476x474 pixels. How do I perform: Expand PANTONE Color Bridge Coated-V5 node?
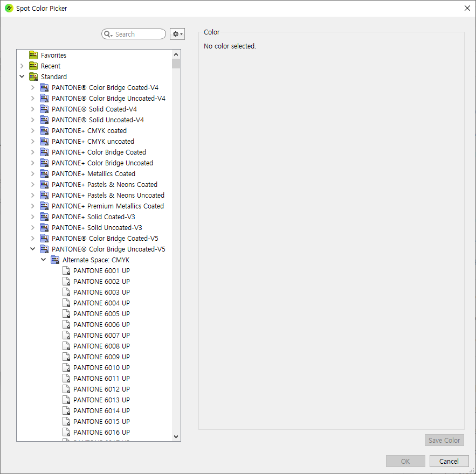tap(33, 238)
